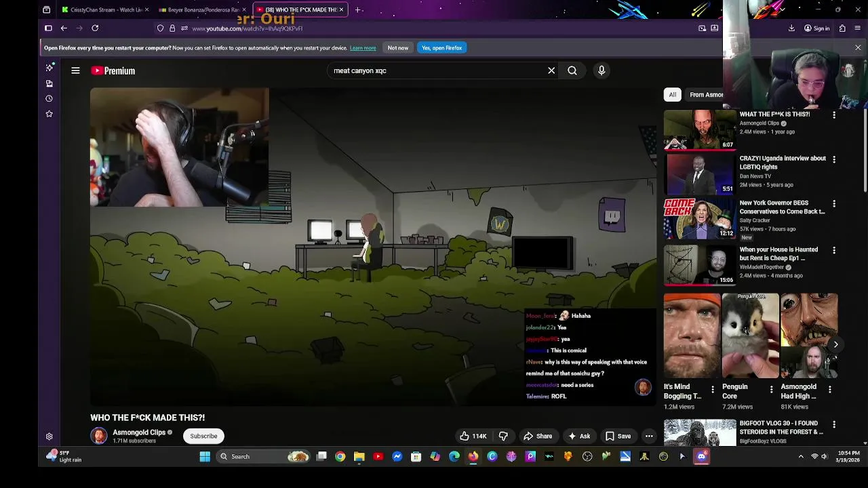Open the sidebar bookmarks star icon
This screenshot has height=488, width=868.
pyautogui.click(x=49, y=114)
